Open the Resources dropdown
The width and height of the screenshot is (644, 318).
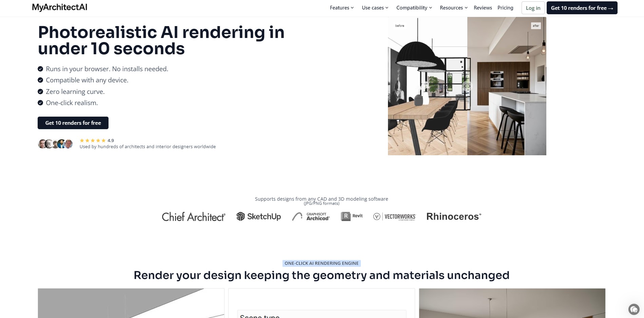pyautogui.click(x=453, y=8)
